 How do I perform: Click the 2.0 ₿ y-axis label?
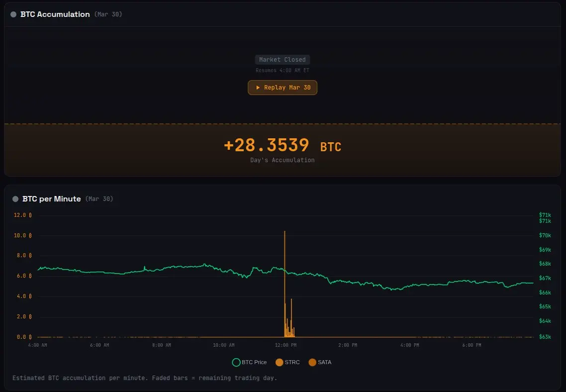[x=24, y=316]
